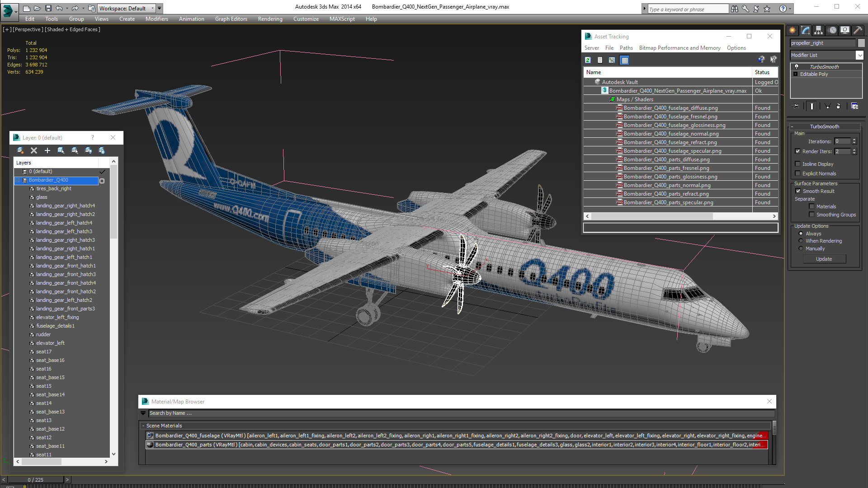Toggle Smooth Result checkbox

point(798,191)
